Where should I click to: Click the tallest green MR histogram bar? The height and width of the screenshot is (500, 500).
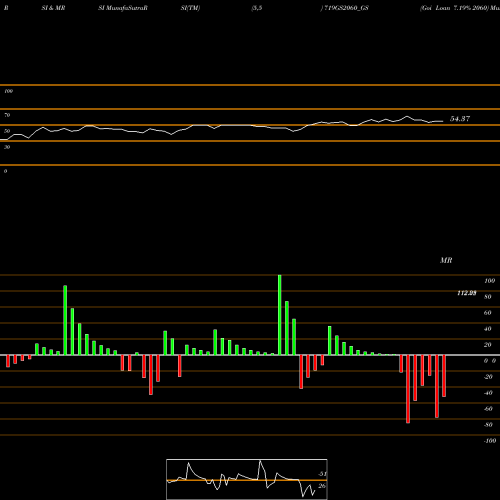[x=279, y=315]
